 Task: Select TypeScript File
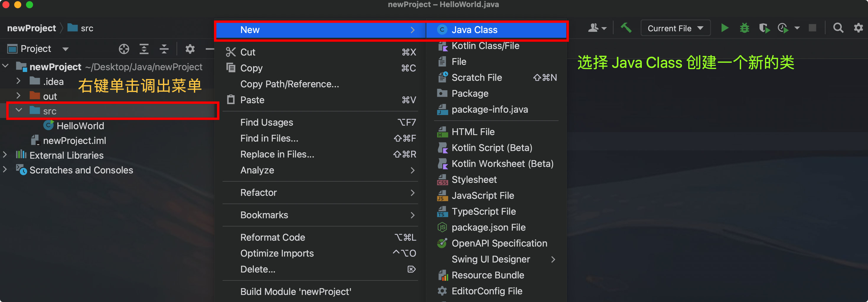(x=496, y=211)
